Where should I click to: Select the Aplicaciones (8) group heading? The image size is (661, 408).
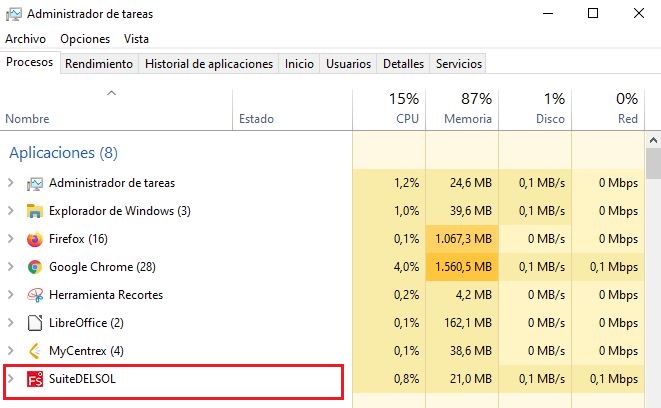point(63,153)
